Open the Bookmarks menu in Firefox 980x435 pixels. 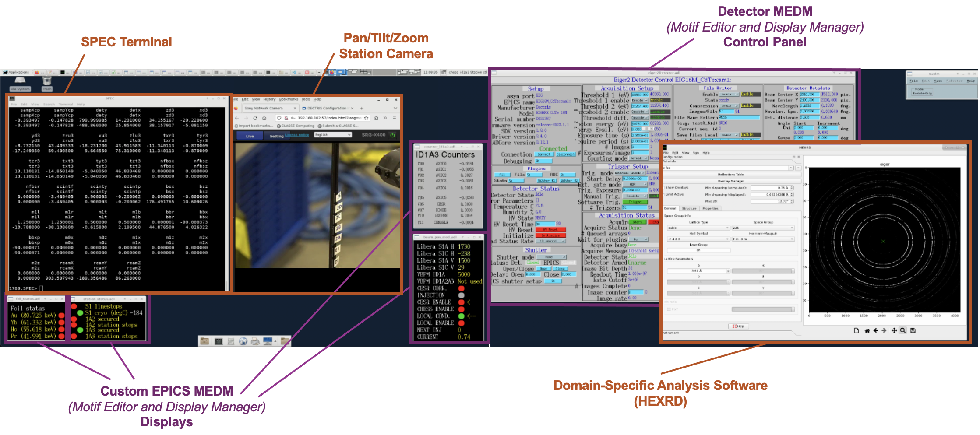click(288, 99)
